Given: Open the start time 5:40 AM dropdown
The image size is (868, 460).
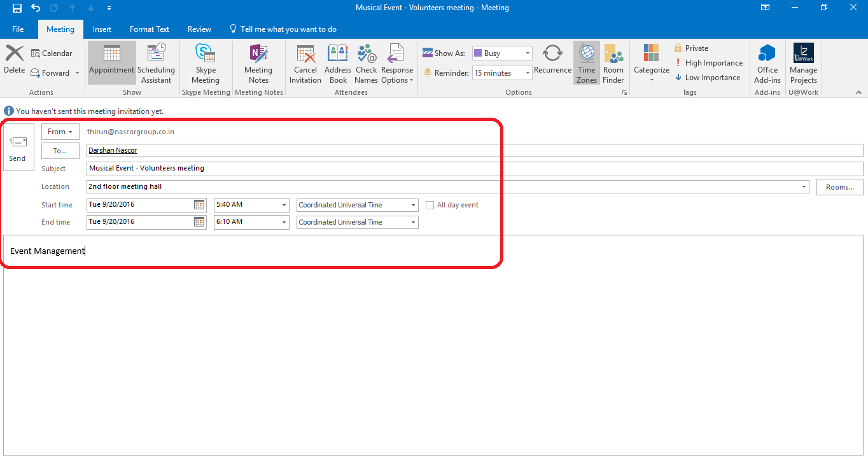Looking at the screenshot, I should click(284, 205).
